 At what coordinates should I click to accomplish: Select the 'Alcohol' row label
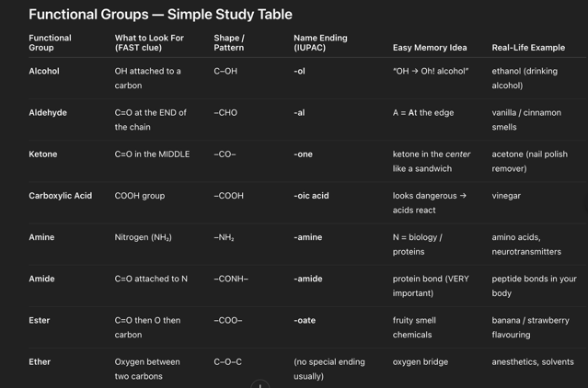point(44,71)
